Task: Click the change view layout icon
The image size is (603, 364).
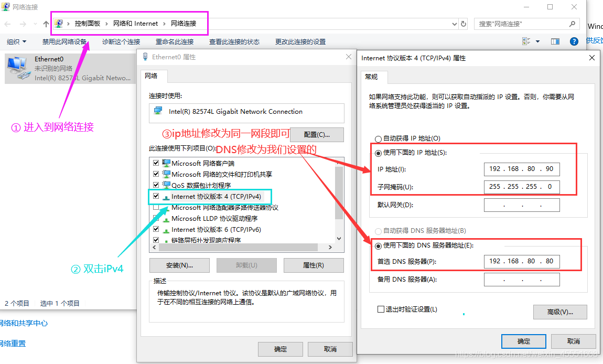Action: (x=526, y=41)
